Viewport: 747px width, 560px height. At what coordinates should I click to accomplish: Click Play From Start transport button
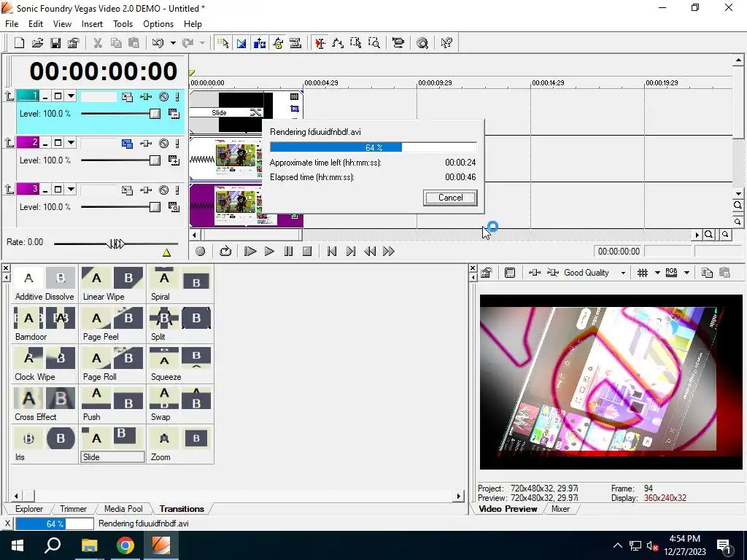[x=250, y=252]
